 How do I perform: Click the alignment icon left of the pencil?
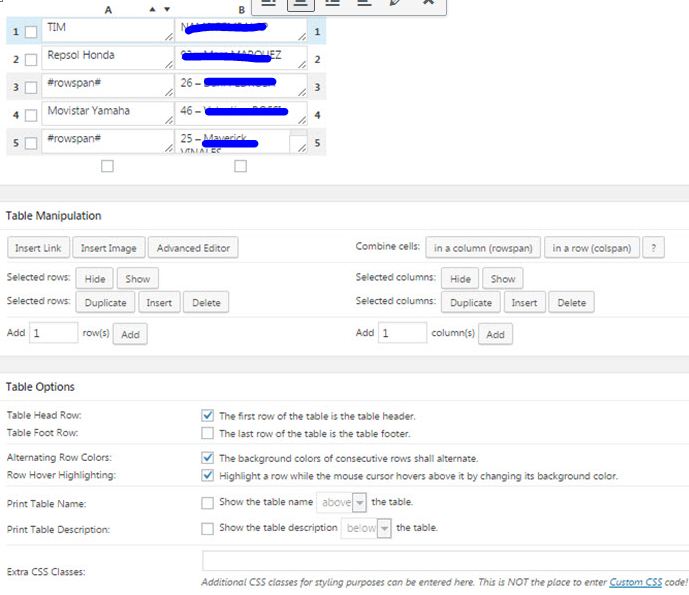(x=364, y=3)
